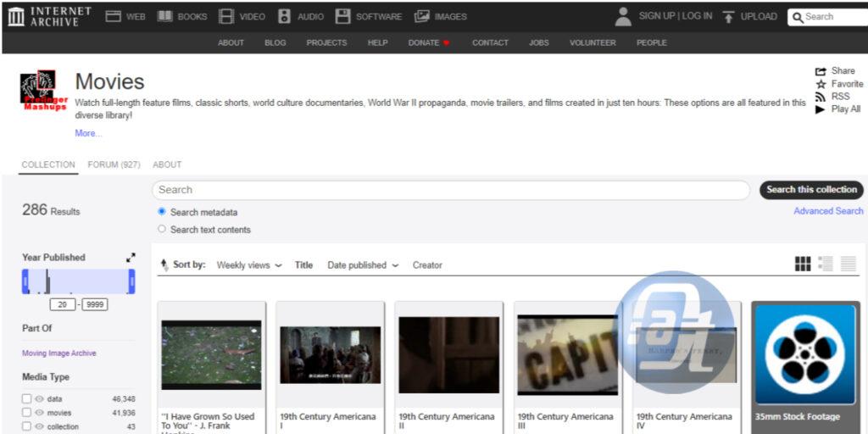Open the Date published sort dropdown

[363, 265]
